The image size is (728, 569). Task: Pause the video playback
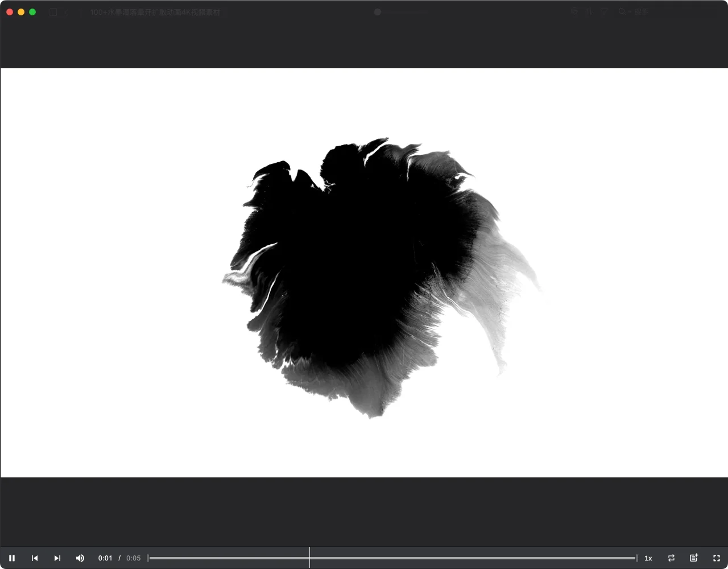12,558
